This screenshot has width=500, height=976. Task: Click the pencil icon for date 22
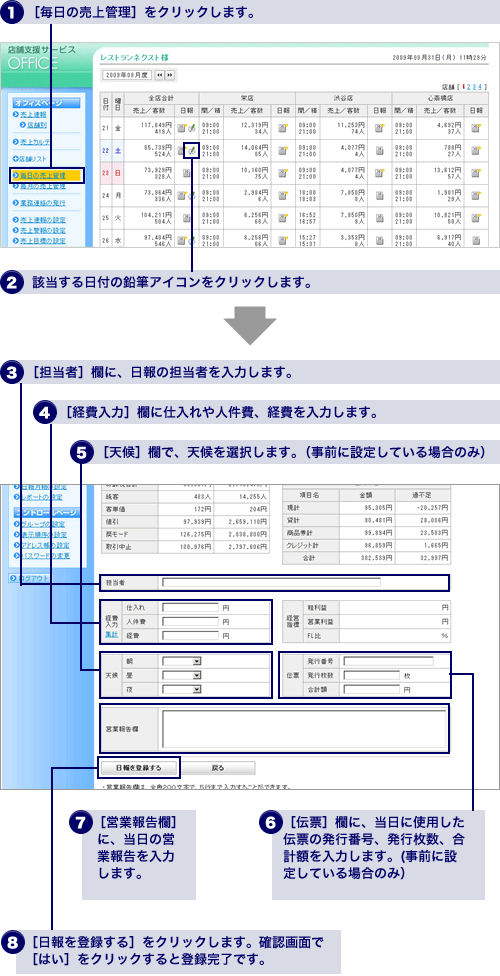point(193,150)
